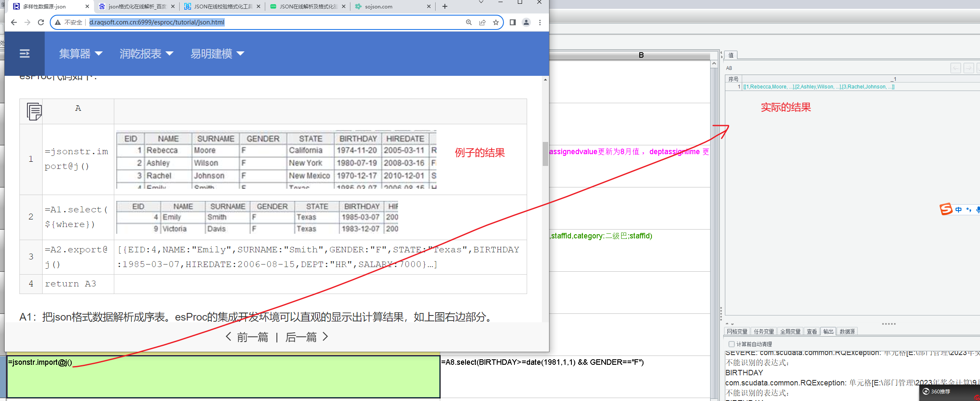Open the 查看 tab

click(x=812, y=331)
